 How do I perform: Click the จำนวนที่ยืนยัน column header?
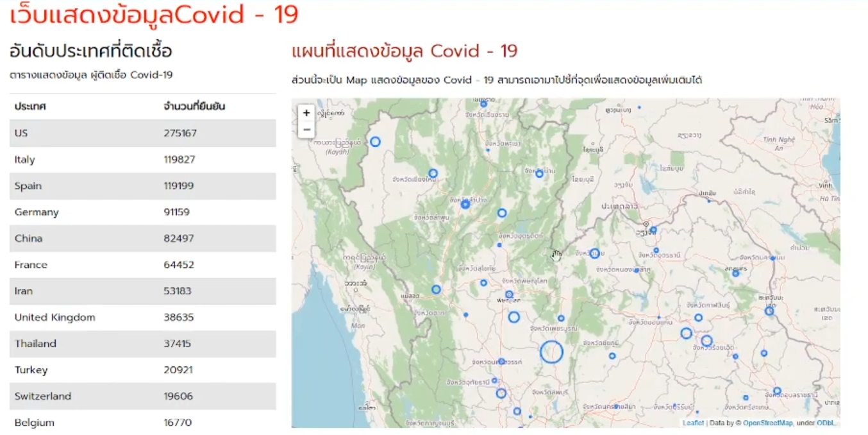(194, 107)
